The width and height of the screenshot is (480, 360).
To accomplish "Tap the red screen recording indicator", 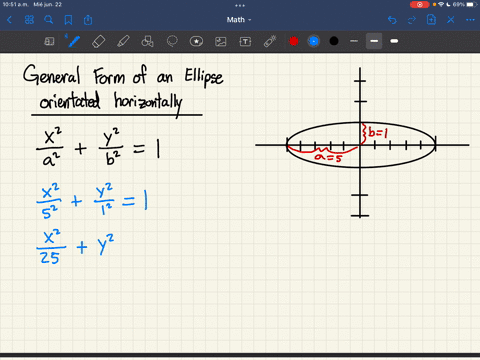I will click(x=419, y=4).
